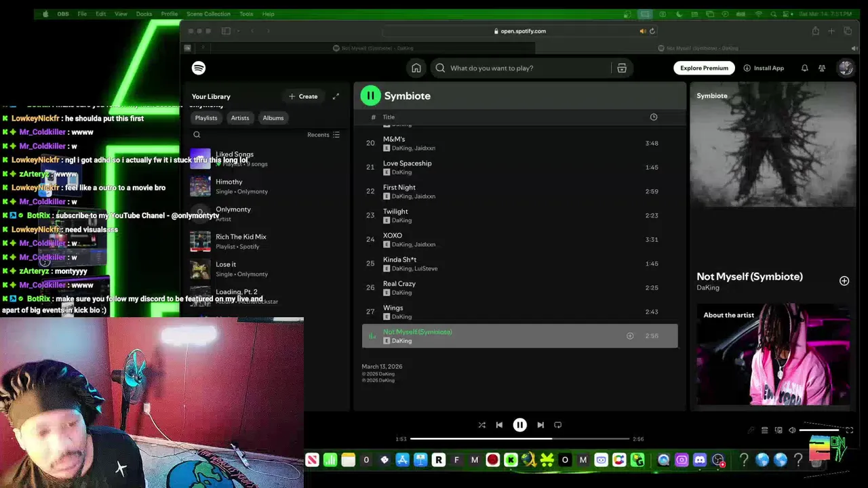
Task: Click the Install App download icon
Action: [x=747, y=68]
